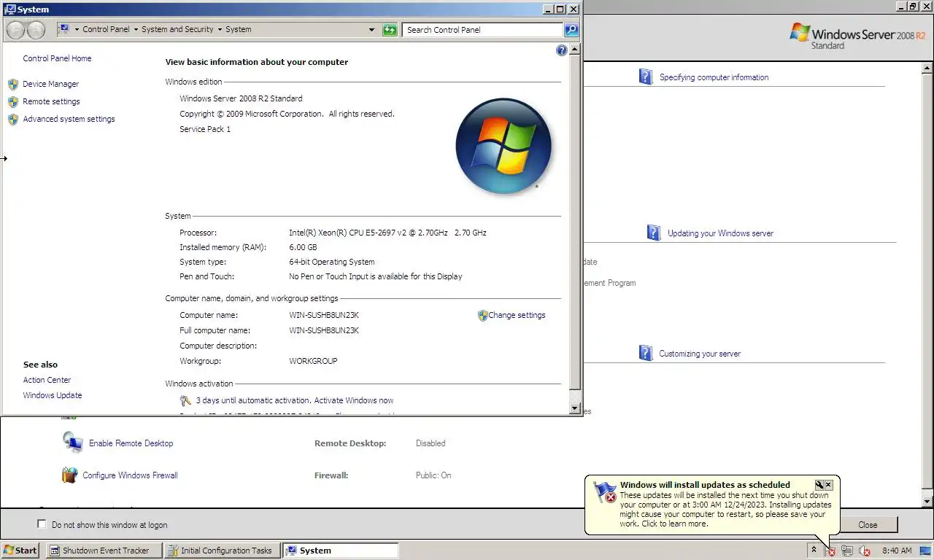Expand the arrow after Control Panel breadcrumb
This screenshot has width=934, height=560.
click(x=136, y=30)
